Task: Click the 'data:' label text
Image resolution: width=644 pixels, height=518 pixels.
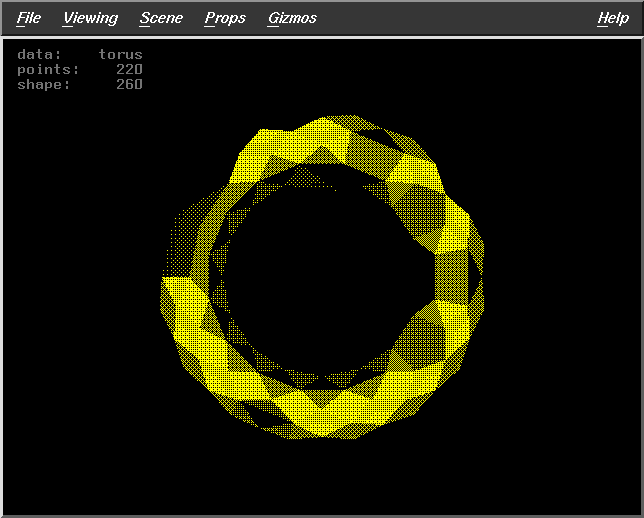Action: point(39,54)
